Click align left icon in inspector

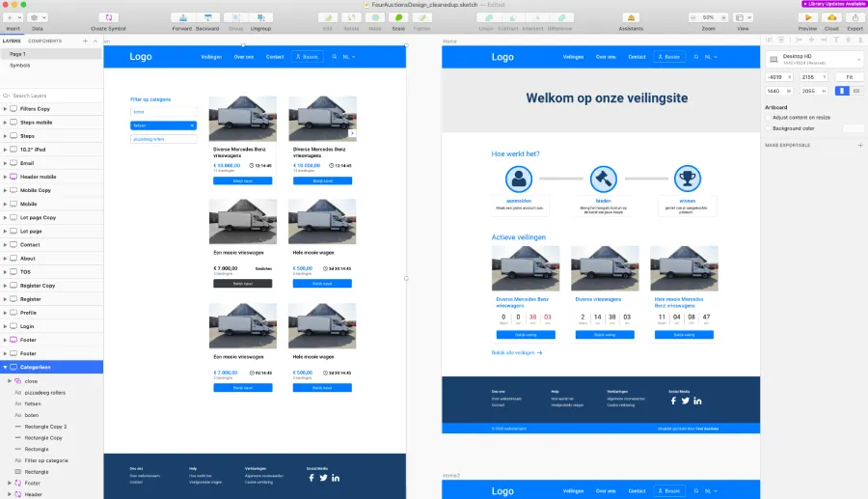pyautogui.click(x=799, y=40)
